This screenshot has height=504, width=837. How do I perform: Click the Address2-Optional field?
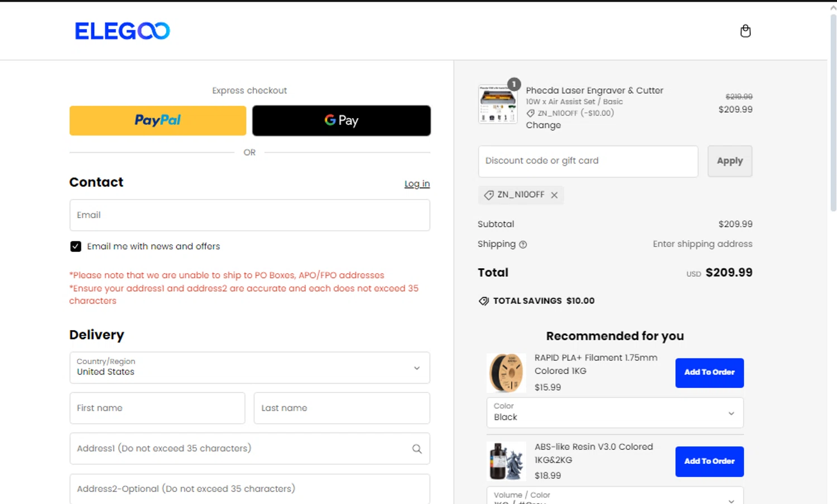(249, 489)
